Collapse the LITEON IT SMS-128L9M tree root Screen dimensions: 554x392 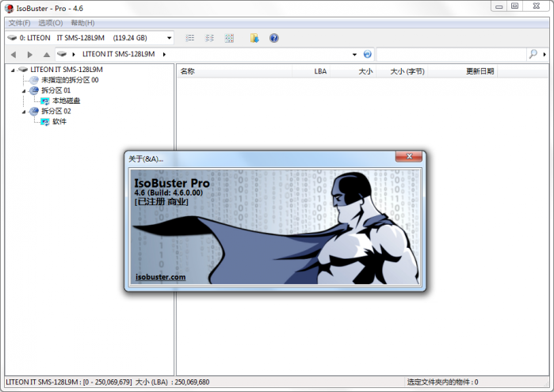click(13, 70)
